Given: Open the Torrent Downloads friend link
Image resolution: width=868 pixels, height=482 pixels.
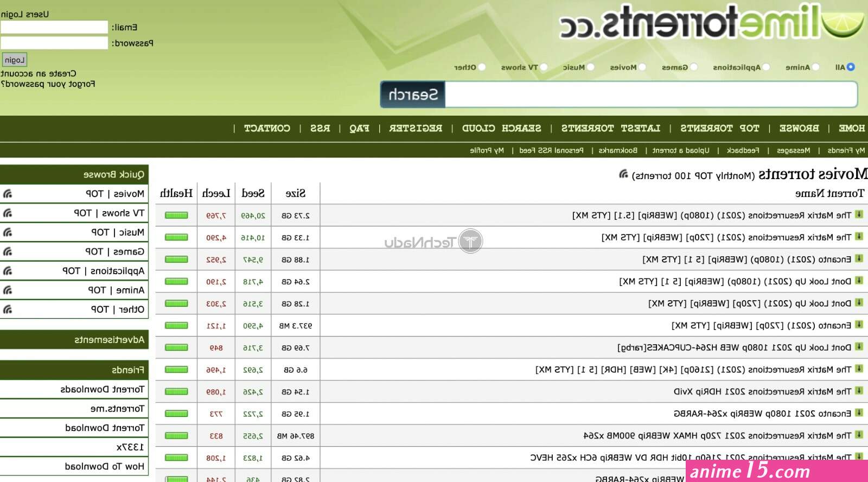Looking at the screenshot, I should (x=103, y=389).
